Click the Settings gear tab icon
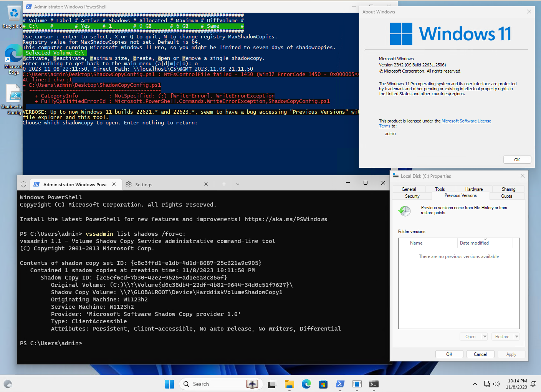This screenshot has width=541, height=392. click(129, 184)
